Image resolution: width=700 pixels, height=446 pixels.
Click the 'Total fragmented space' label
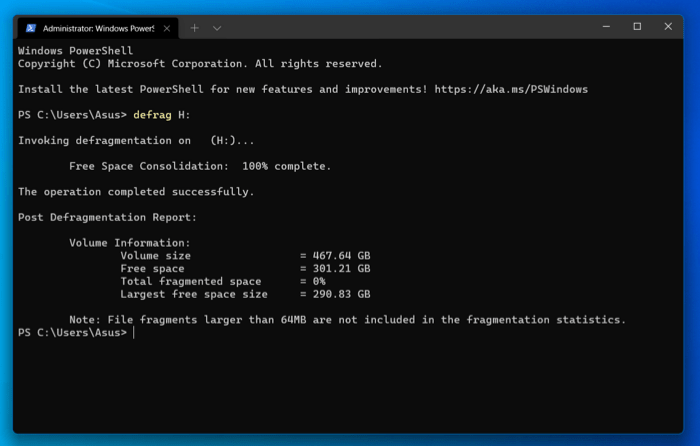191,281
